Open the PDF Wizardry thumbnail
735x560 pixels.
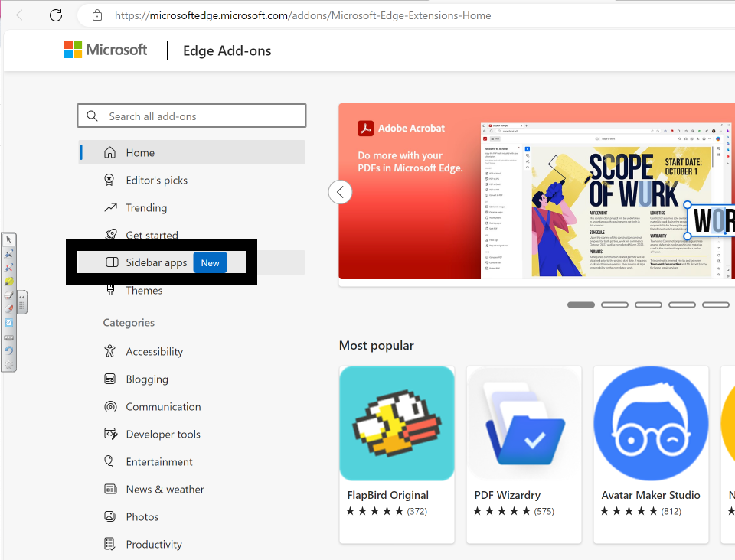524,423
